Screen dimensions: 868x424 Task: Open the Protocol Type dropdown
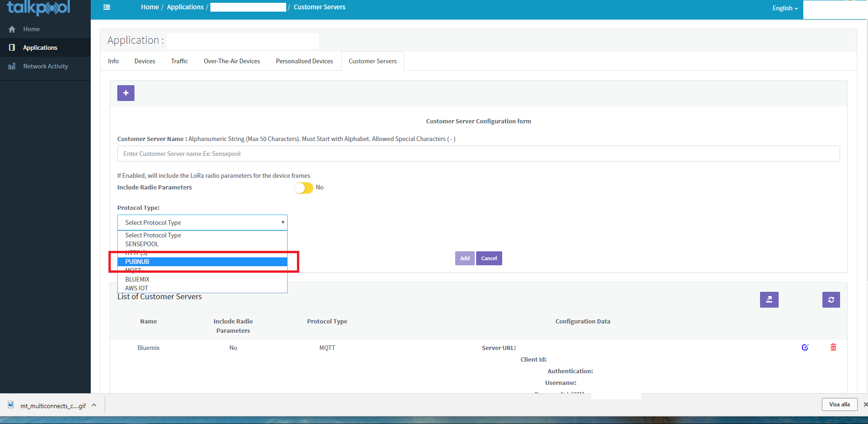point(202,222)
